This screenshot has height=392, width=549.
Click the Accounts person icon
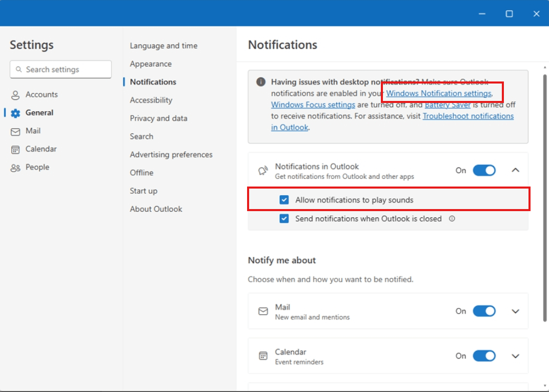coord(15,95)
